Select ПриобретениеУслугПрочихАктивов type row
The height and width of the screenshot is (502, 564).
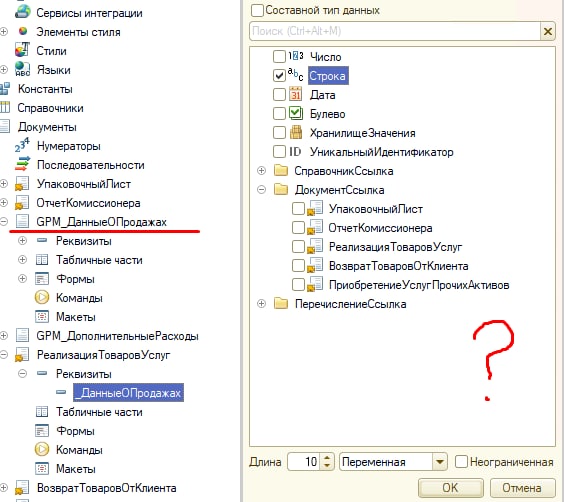click(419, 285)
